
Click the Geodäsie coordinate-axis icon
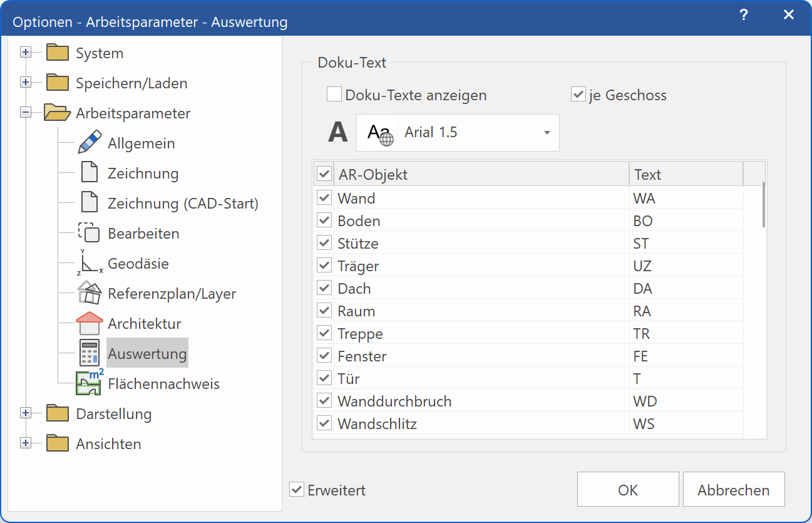click(x=90, y=262)
